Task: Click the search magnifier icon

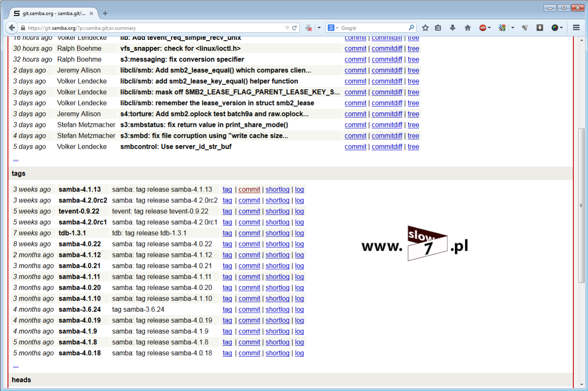Action: (411, 28)
